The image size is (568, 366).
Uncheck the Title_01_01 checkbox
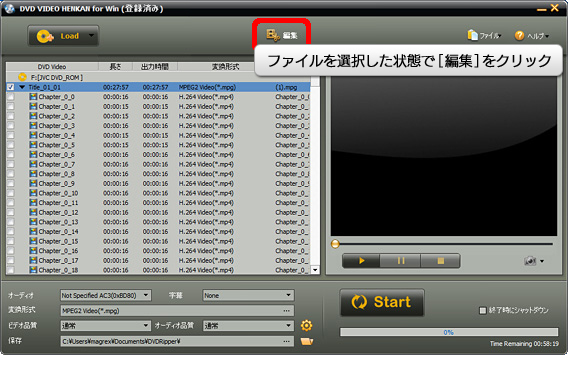tap(11, 87)
